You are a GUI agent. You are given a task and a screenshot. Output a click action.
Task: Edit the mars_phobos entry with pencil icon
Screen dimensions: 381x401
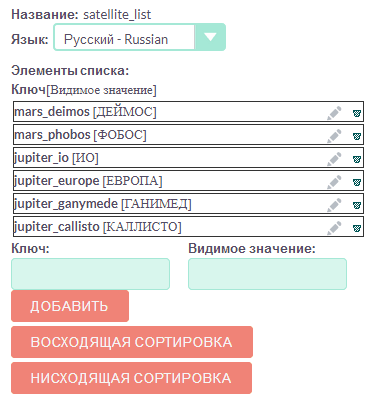click(x=334, y=136)
